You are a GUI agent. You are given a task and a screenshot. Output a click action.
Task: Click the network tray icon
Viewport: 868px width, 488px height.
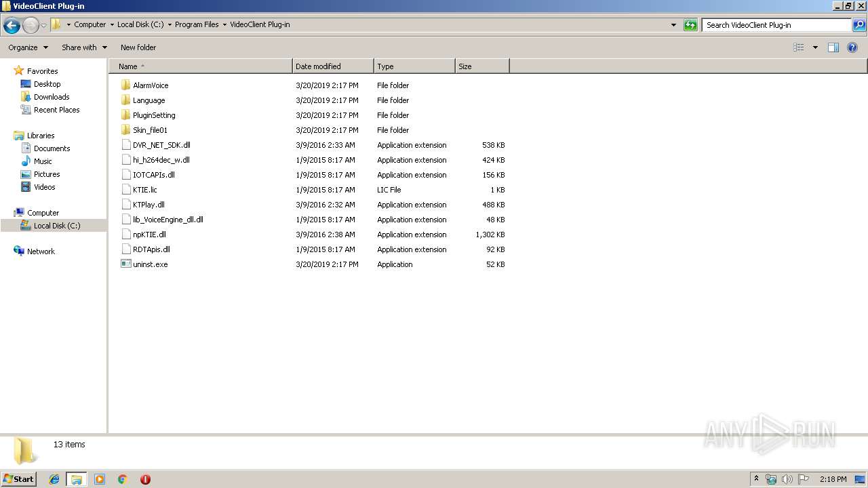771,479
